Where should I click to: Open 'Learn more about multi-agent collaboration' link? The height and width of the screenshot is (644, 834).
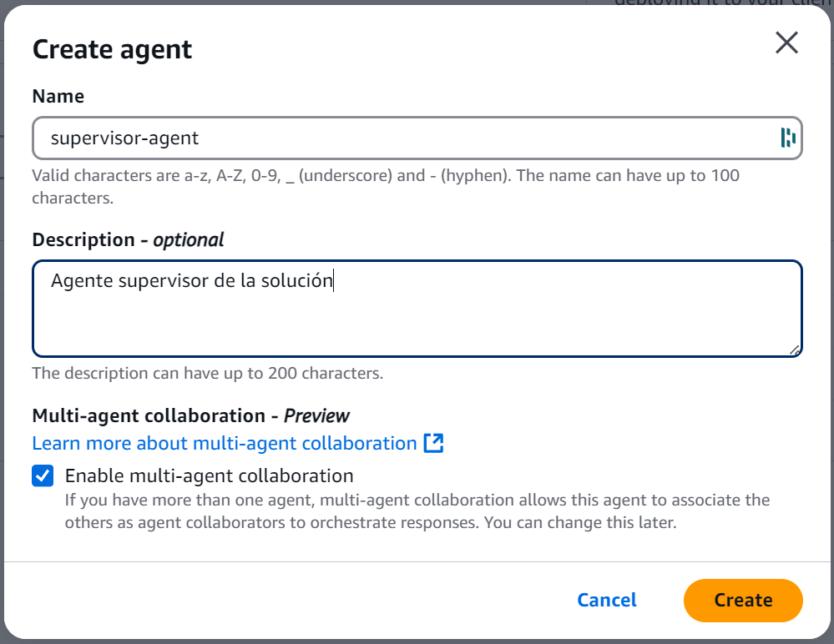click(224, 443)
